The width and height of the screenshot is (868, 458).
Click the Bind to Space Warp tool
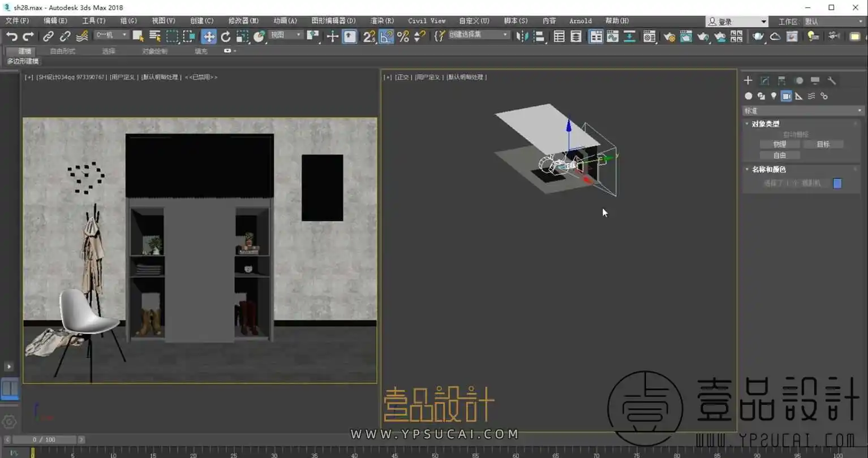click(x=83, y=36)
